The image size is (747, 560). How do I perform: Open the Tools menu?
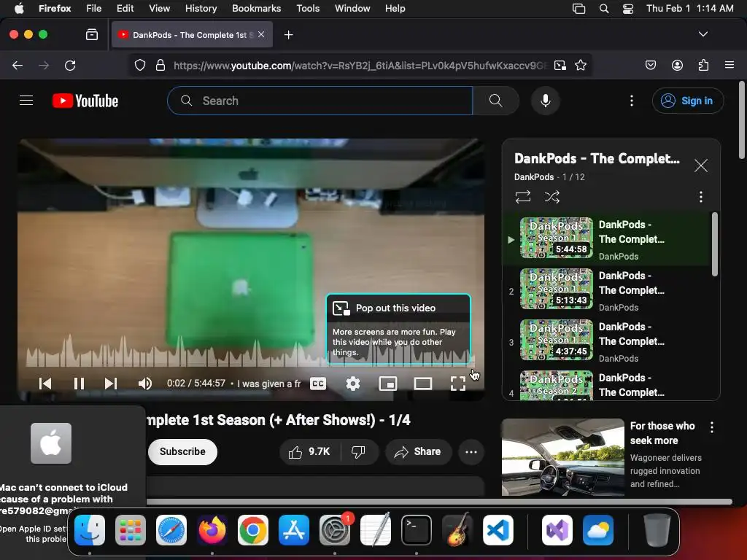tap(308, 8)
